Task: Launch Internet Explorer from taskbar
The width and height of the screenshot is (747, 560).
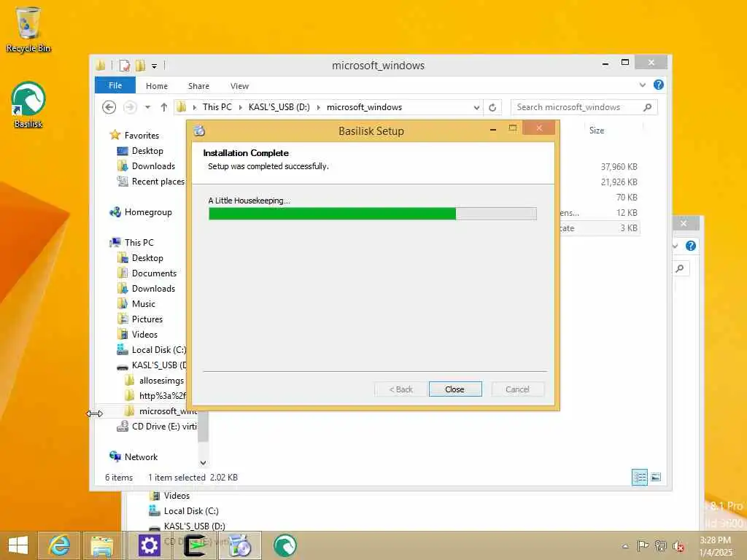Action: 60,545
